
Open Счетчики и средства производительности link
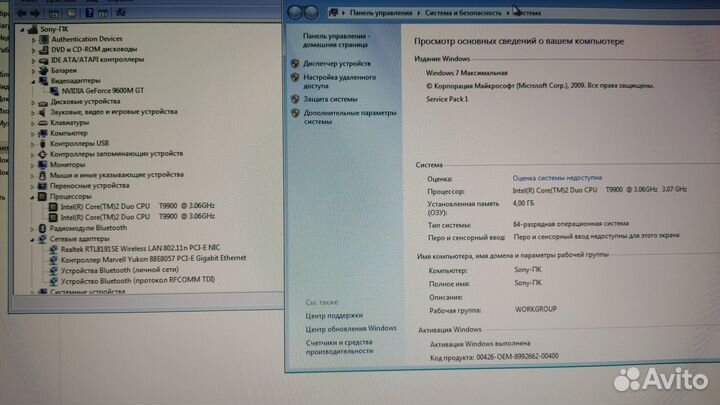click(339, 347)
